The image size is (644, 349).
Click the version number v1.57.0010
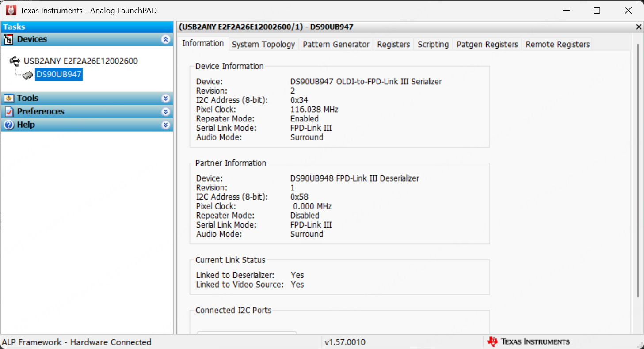pyautogui.click(x=345, y=342)
